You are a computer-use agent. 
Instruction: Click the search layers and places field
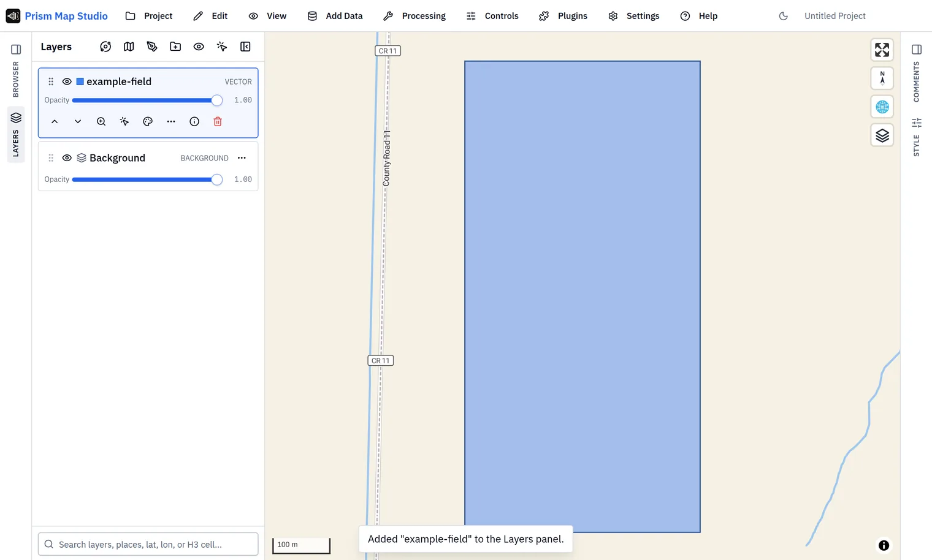pos(148,544)
